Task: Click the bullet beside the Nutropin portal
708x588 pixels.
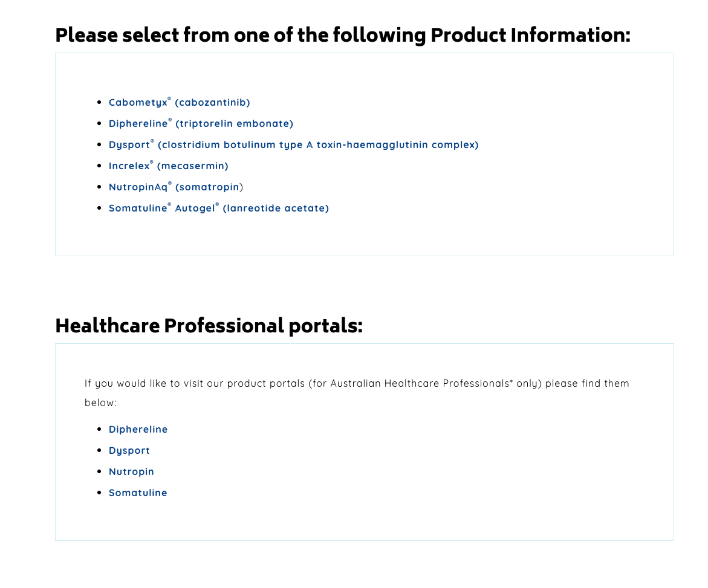Action: (99, 472)
